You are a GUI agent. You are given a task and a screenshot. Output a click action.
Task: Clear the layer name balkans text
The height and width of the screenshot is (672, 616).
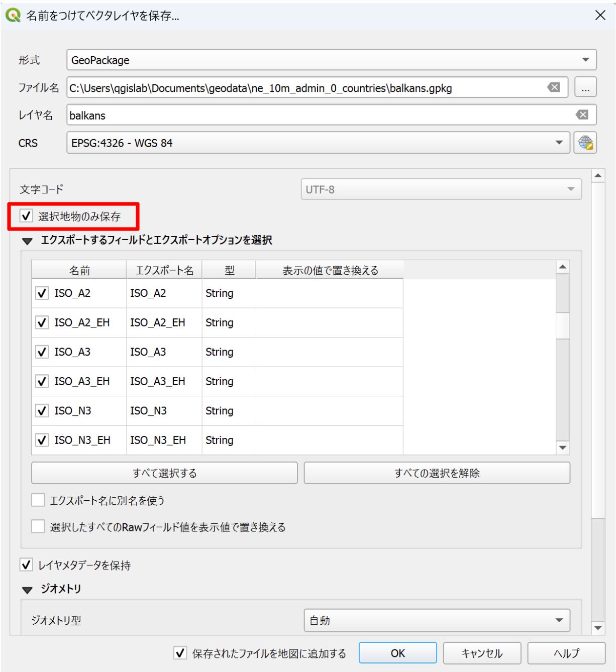pyautogui.click(x=582, y=115)
